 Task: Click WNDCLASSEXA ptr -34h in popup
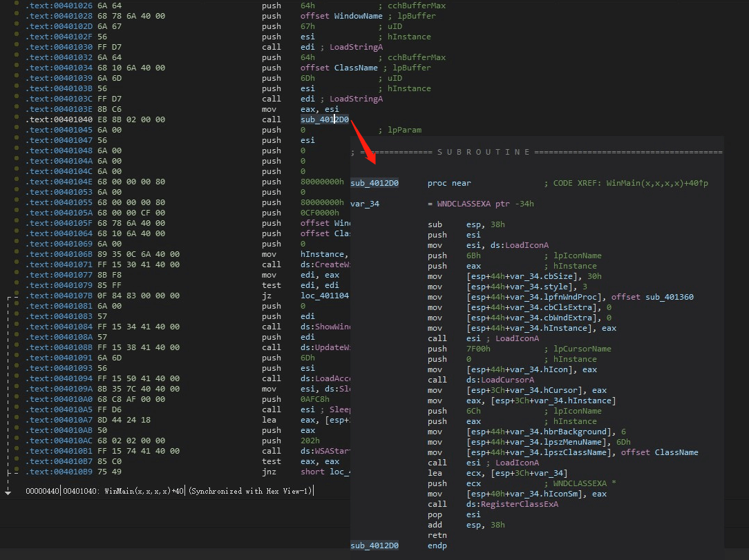click(485, 204)
